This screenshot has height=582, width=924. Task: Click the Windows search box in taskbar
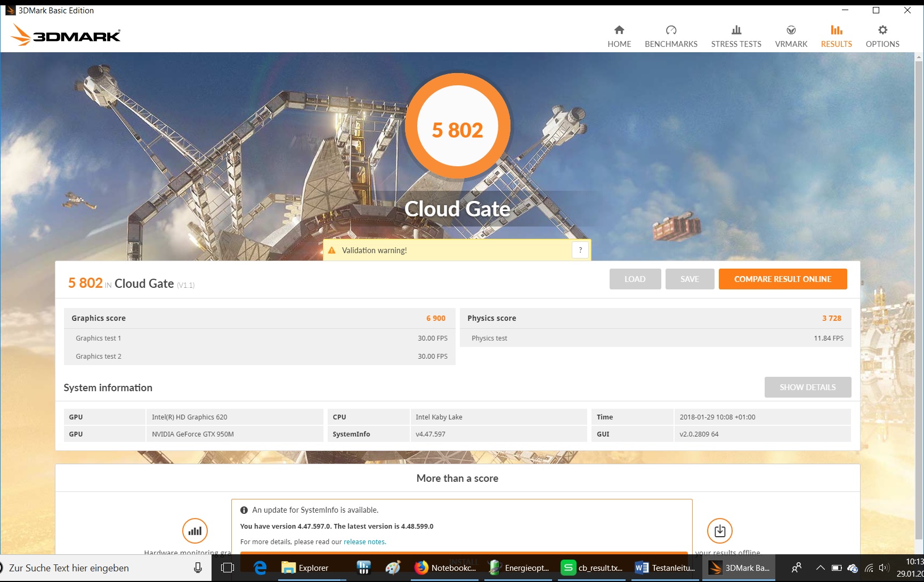[x=106, y=568]
